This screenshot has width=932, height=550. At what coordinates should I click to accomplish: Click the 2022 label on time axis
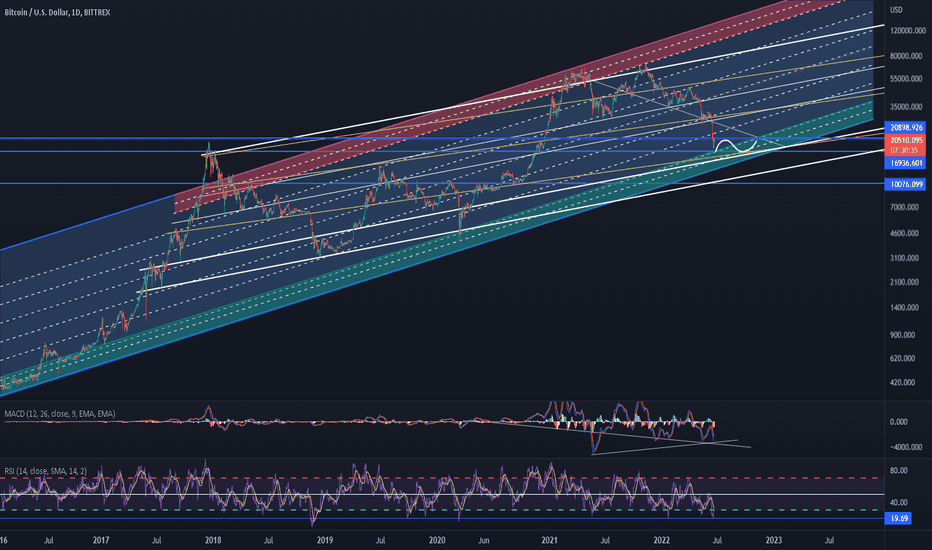pyautogui.click(x=662, y=540)
